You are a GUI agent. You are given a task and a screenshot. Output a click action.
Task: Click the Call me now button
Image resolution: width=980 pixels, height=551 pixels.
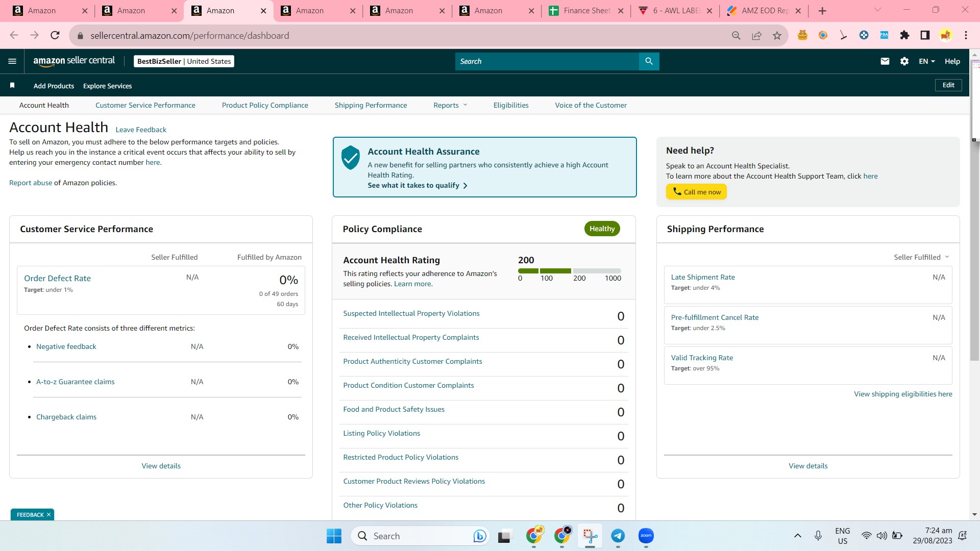(696, 192)
